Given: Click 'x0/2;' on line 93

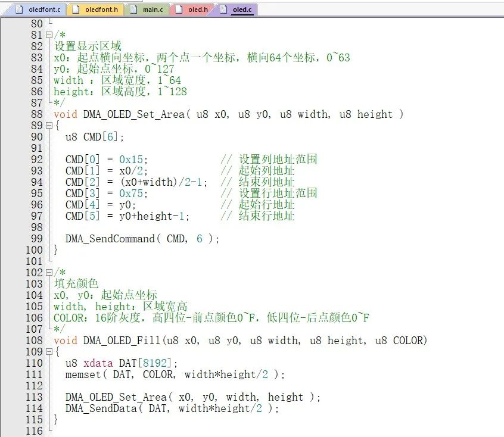Looking at the screenshot, I should pyautogui.click(x=133, y=171).
